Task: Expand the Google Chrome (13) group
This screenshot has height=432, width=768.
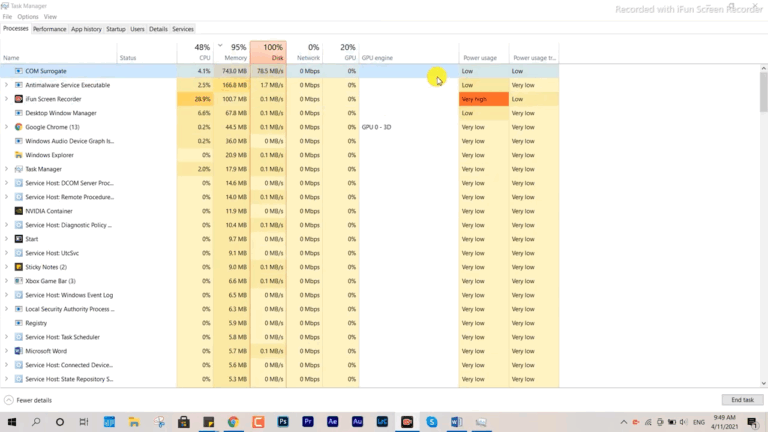Action: pyautogui.click(x=6, y=127)
